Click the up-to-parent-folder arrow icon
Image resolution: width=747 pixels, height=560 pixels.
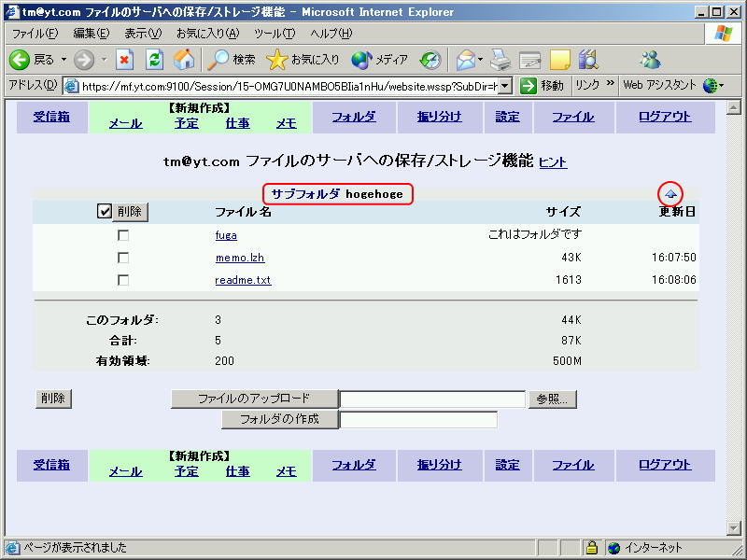[670, 194]
